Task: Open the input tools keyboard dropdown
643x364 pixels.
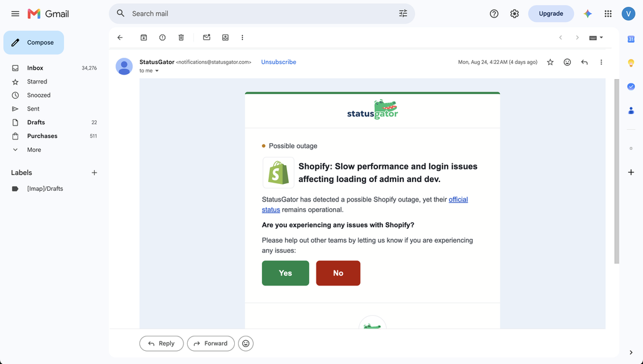Action: pyautogui.click(x=597, y=38)
